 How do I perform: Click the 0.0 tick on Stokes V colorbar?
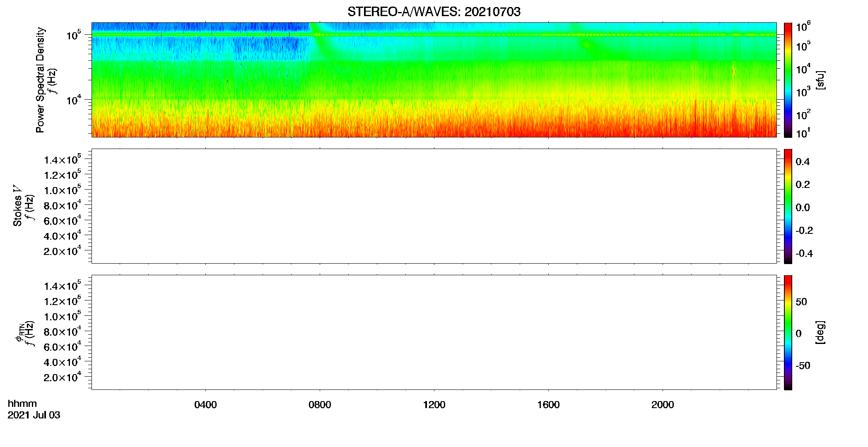pos(803,208)
